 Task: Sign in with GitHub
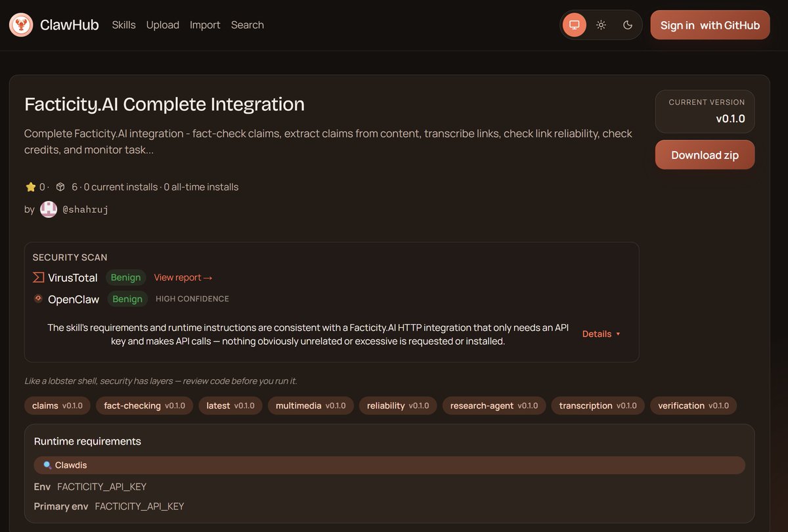pos(710,25)
